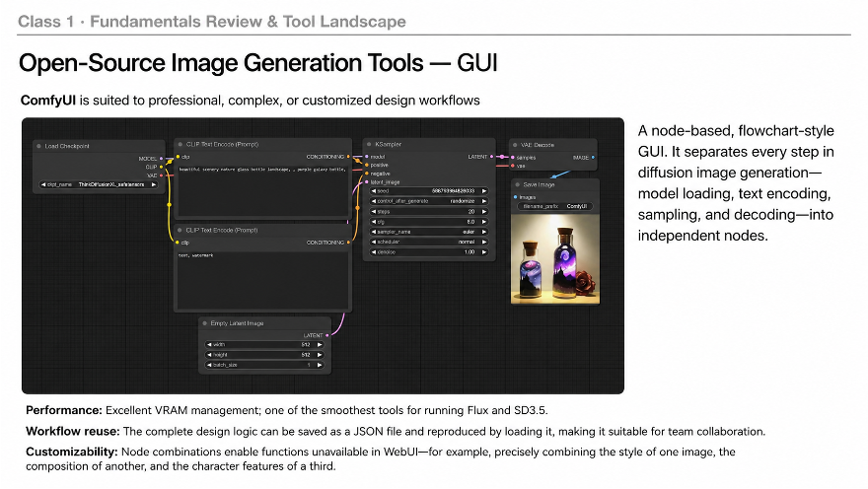Increase batch_size with its right arrow
The image size is (868, 489).
[x=320, y=365]
